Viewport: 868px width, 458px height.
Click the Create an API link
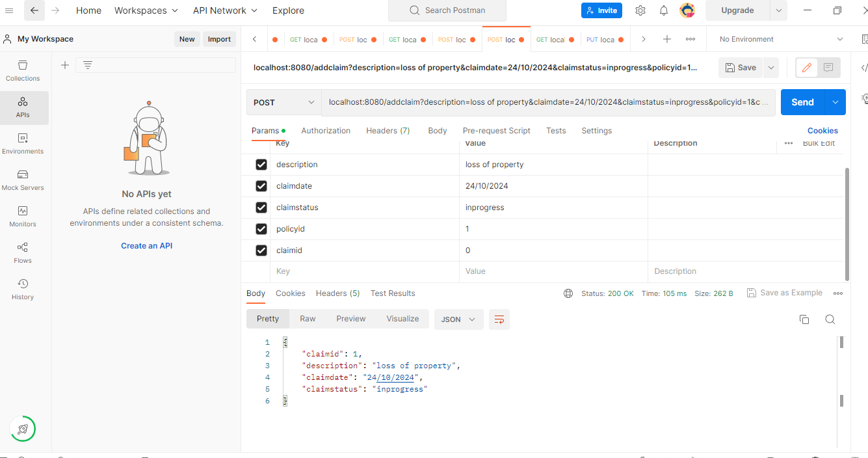[x=147, y=246]
